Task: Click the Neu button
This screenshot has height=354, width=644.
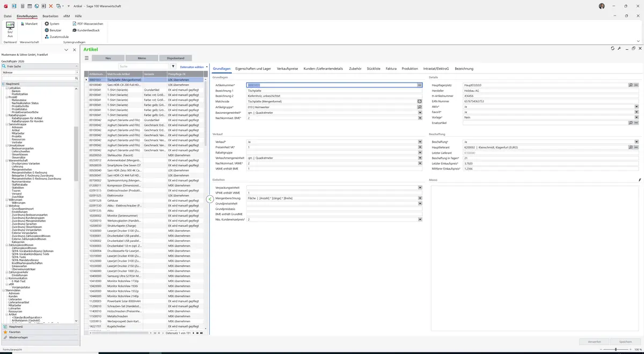Action: click(x=108, y=58)
